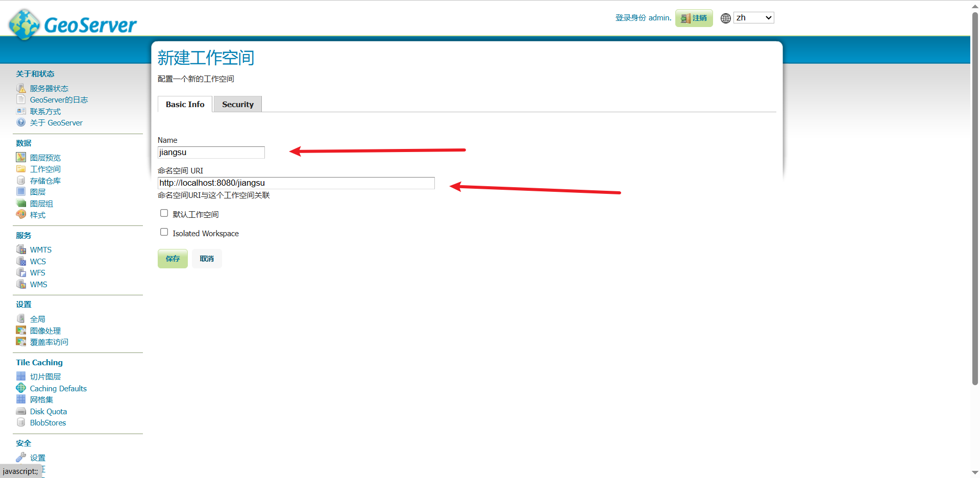
Task: Click the Tile Layers (切片图层) icon
Action: coord(21,376)
